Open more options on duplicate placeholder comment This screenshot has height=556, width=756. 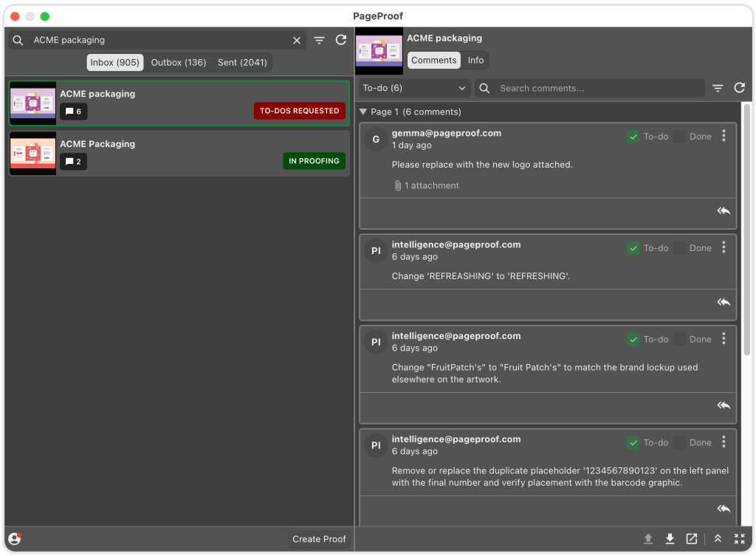click(724, 442)
